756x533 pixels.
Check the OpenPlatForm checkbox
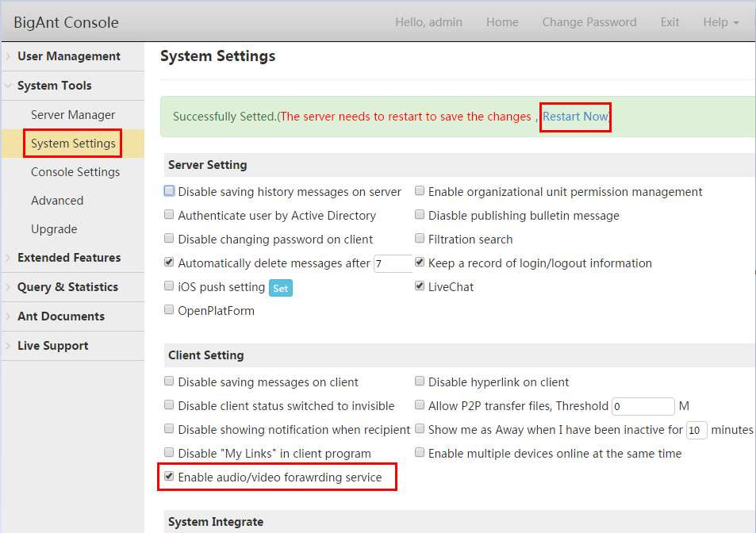pyautogui.click(x=169, y=309)
